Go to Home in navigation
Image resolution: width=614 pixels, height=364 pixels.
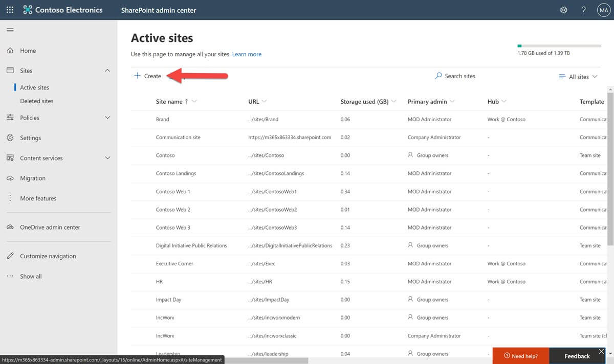pyautogui.click(x=28, y=51)
